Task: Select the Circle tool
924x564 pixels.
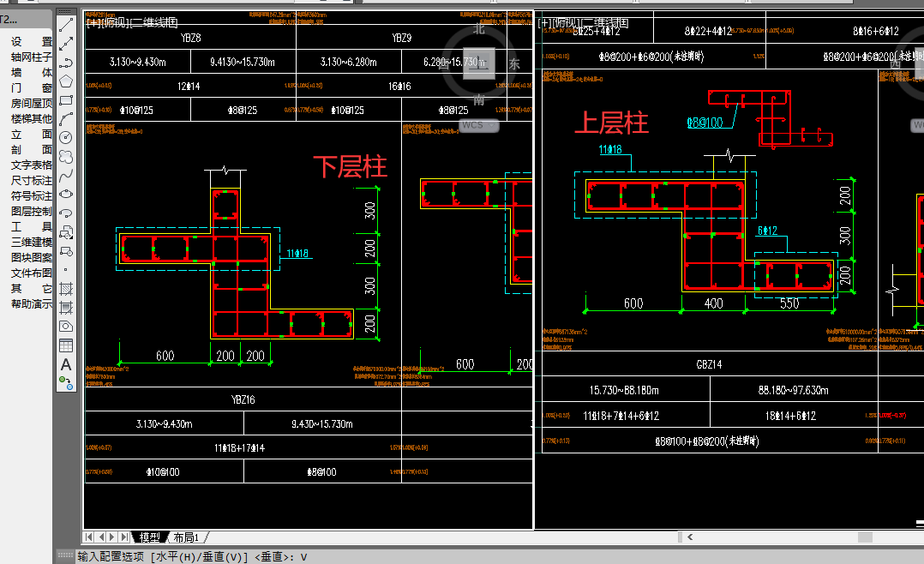Action: pos(66,138)
